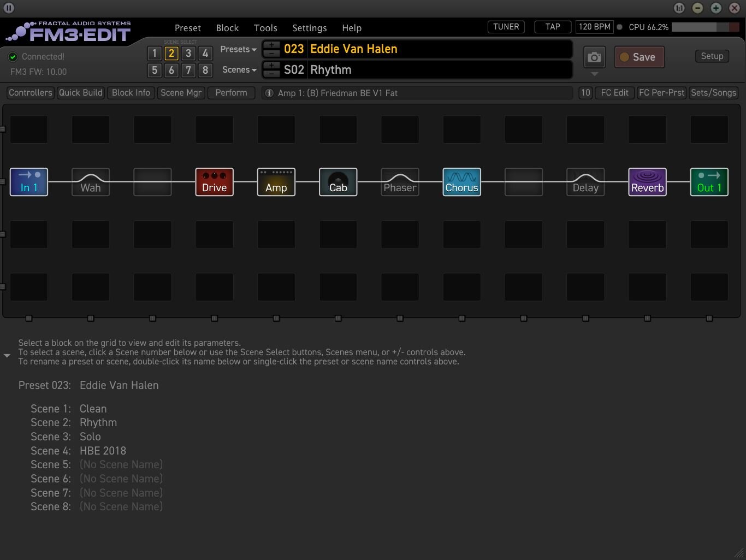Click the Block Info button
746x560 pixels.
(131, 93)
